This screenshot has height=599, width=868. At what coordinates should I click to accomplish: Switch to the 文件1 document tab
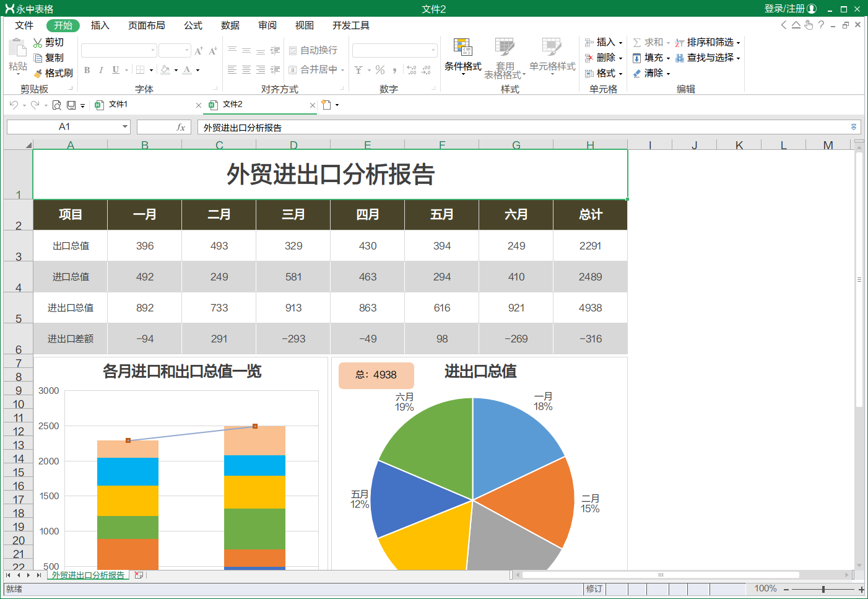point(118,105)
